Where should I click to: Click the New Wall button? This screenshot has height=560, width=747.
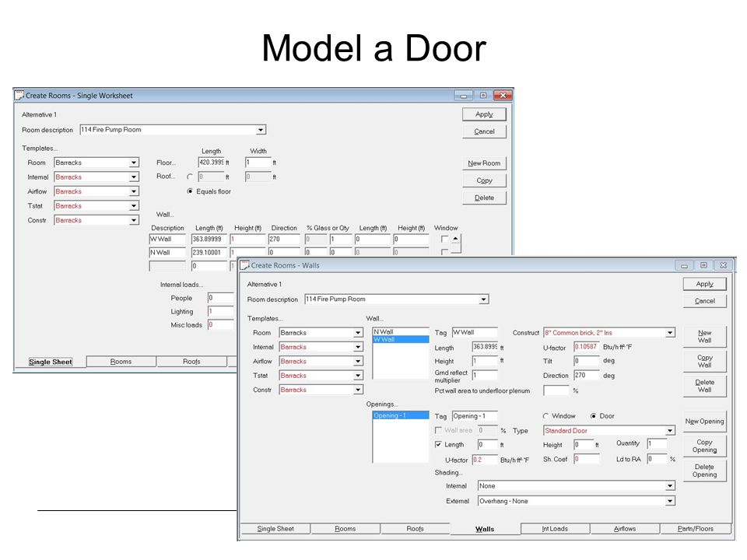point(705,336)
